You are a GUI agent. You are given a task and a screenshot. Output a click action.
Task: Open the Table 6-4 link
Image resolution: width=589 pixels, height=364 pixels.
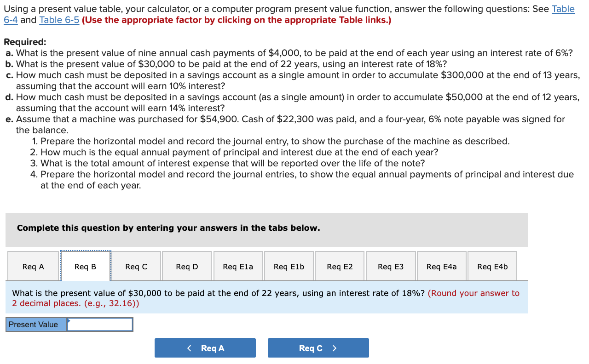pyautogui.click(x=563, y=9)
